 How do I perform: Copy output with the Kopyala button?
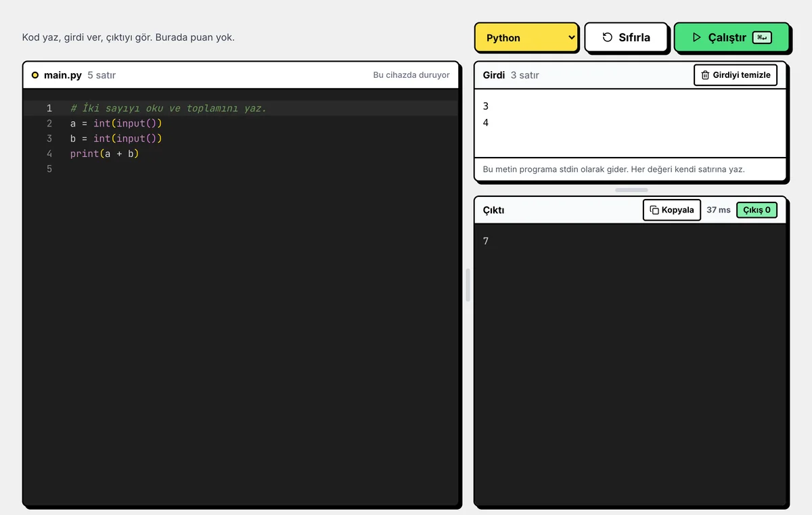[x=672, y=210]
